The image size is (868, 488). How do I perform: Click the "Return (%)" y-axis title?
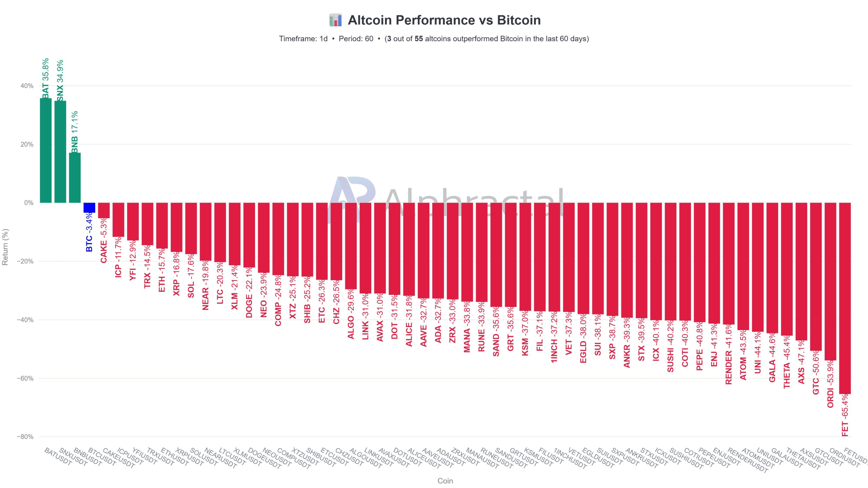pyautogui.click(x=5, y=247)
